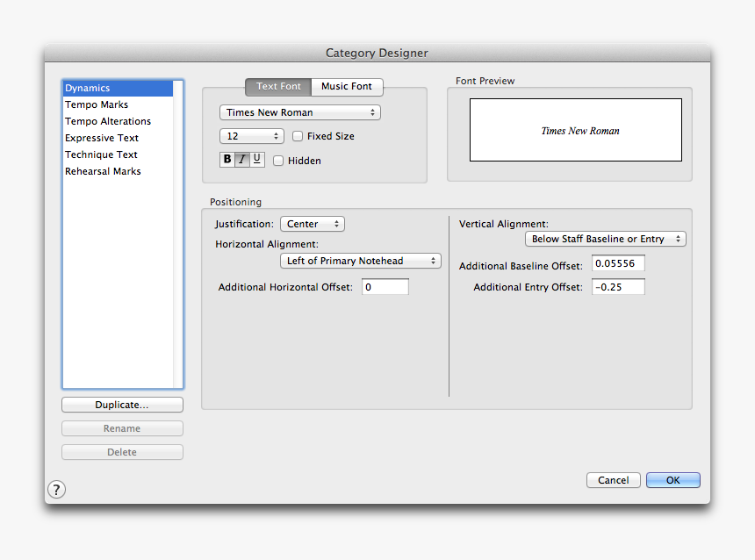Open the Vertical Alignment dropdown
Screen dimensions: 755x560
pos(605,239)
